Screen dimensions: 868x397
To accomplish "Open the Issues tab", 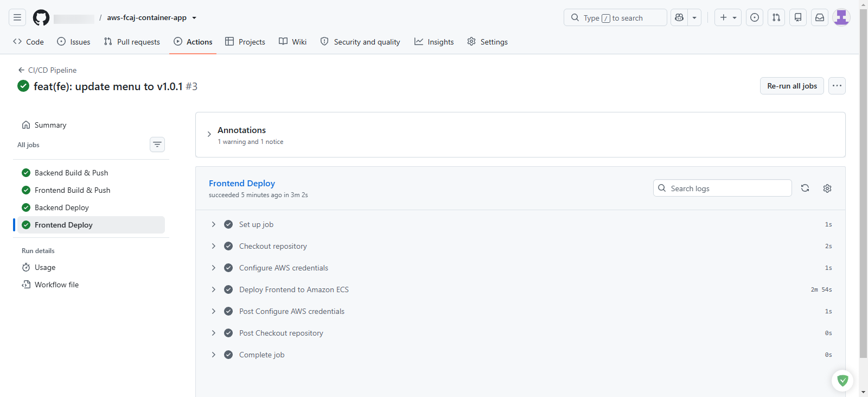I will tap(74, 42).
